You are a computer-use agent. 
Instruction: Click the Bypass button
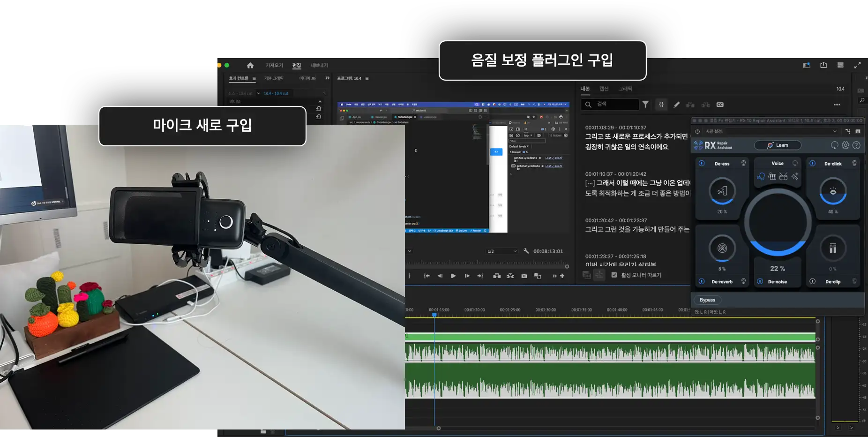707,300
